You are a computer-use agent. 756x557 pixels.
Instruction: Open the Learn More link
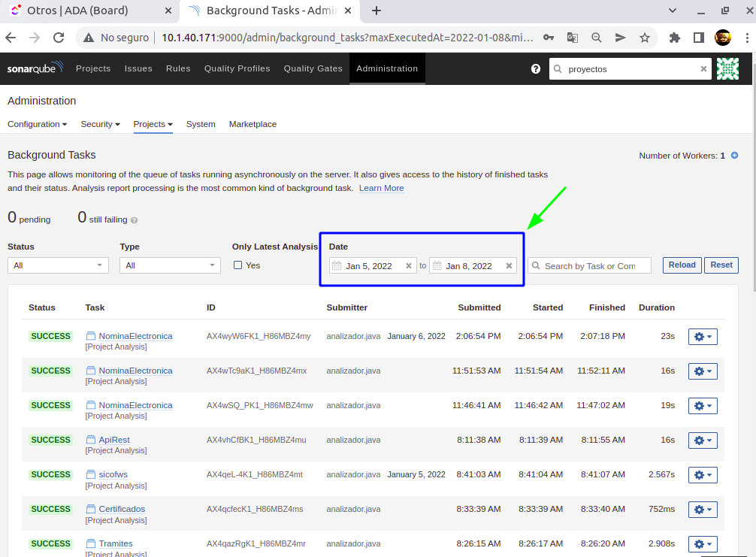coord(381,188)
